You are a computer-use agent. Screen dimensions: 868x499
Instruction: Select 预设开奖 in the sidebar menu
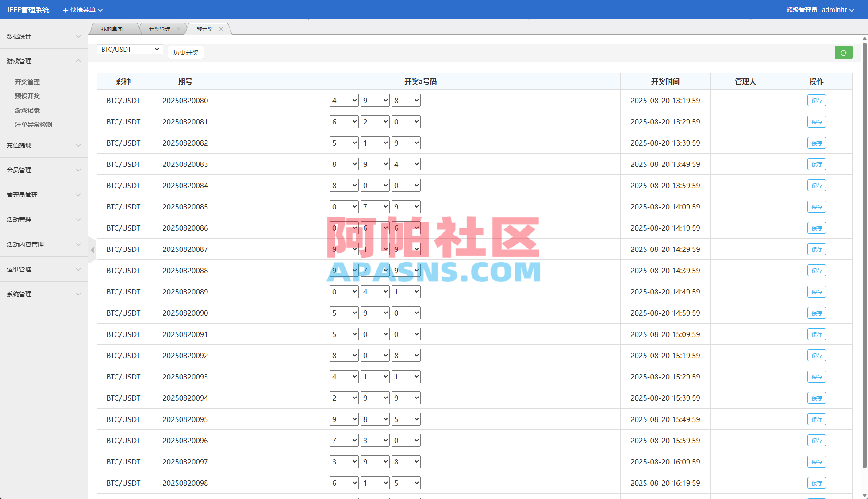pyautogui.click(x=27, y=96)
